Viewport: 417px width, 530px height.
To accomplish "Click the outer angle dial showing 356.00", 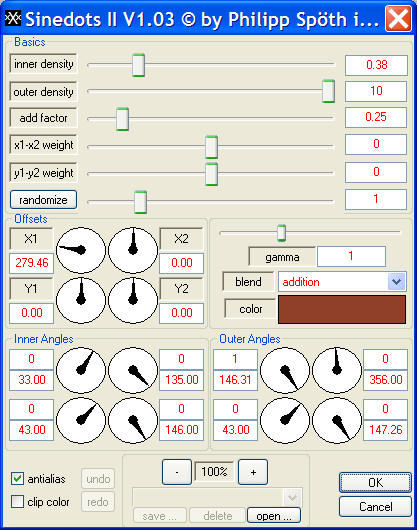I will coord(337,370).
